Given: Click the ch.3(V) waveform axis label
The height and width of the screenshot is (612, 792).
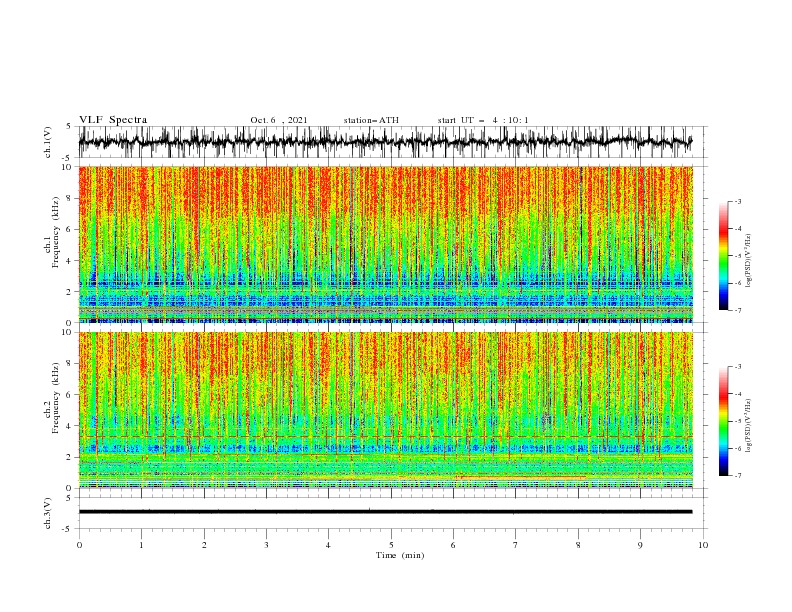Looking at the screenshot, I should tap(48, 513).
